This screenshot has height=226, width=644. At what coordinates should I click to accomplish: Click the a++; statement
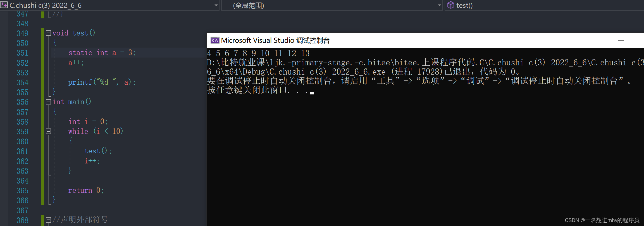pyautogui.click(x=76, y=63)
